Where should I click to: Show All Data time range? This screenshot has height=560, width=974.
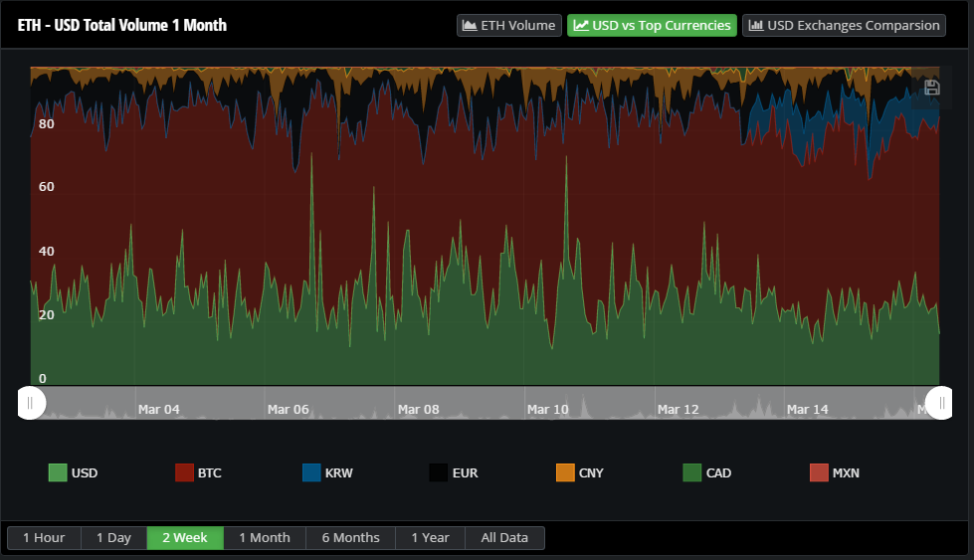(x=504, y=538)
